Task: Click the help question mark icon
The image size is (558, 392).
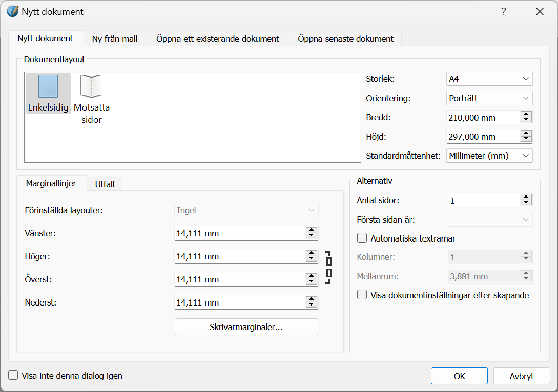Action: pos(504,12)
